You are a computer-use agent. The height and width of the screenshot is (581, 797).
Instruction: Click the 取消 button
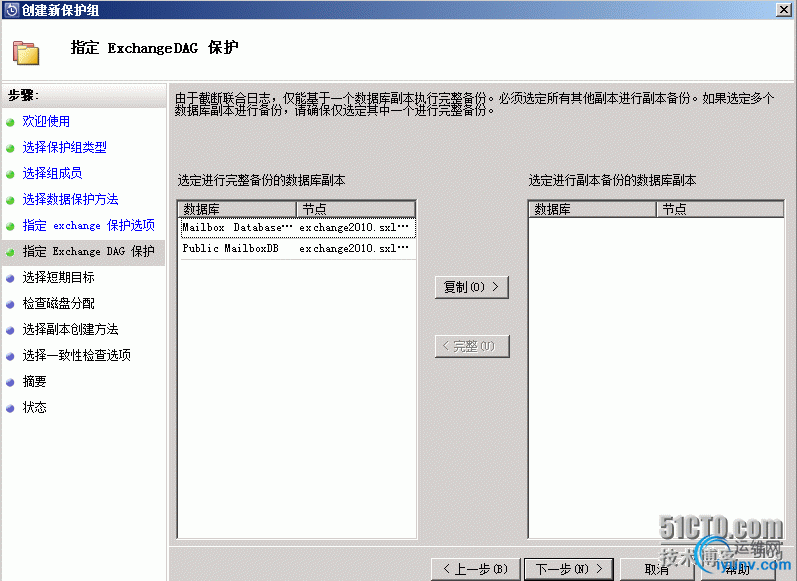657,569
